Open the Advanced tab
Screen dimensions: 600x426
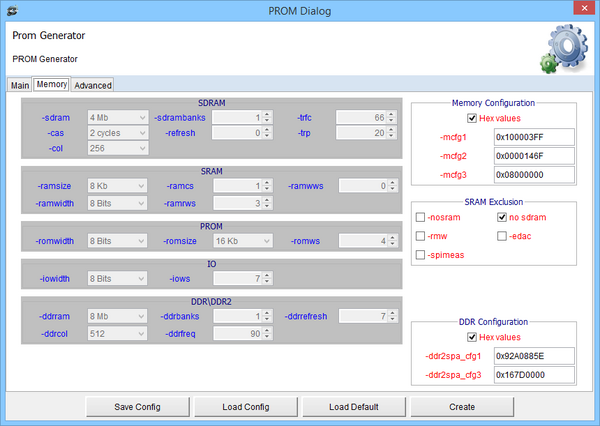[93, 85]
